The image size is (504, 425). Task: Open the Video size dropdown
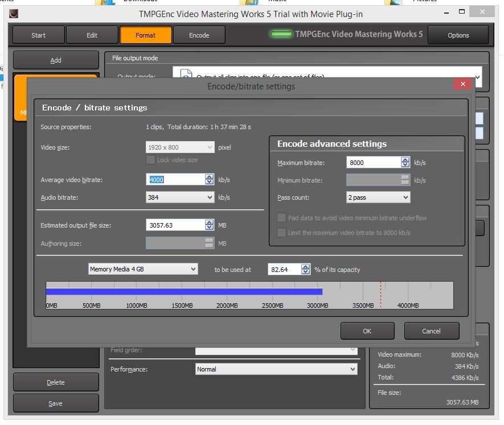pyautogui.click(x=180, y=147)
